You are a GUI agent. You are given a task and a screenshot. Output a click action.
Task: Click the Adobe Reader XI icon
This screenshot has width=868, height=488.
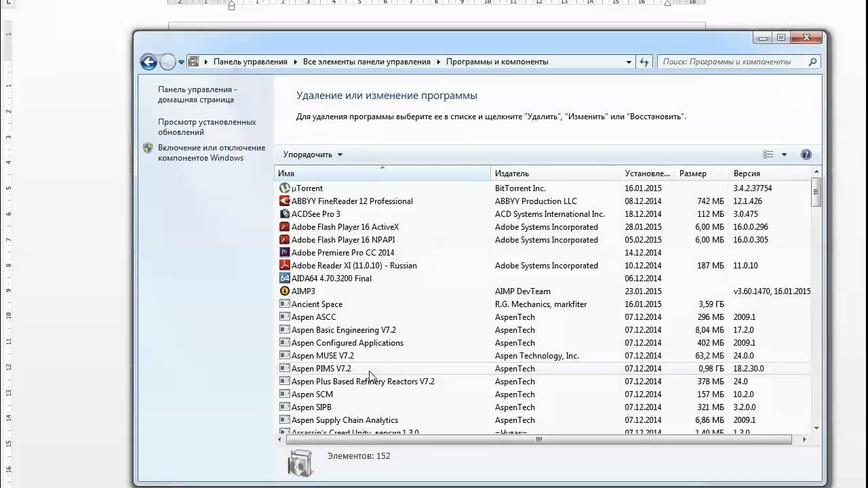tap(285, 265)
